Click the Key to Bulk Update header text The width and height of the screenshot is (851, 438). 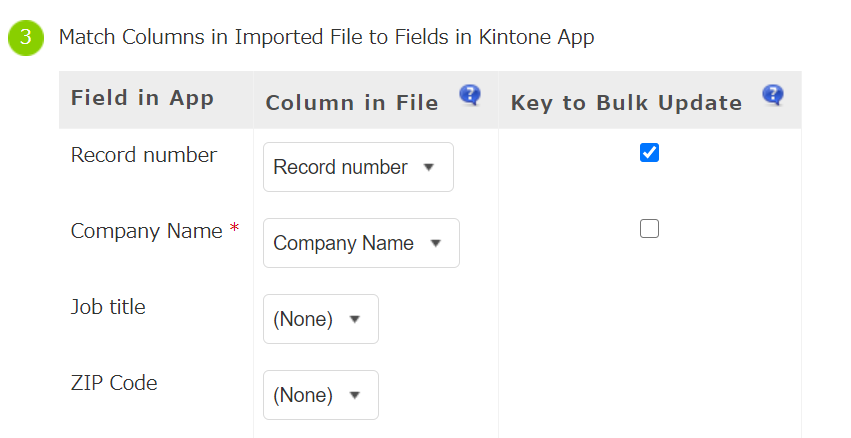[x=626, y=103]
